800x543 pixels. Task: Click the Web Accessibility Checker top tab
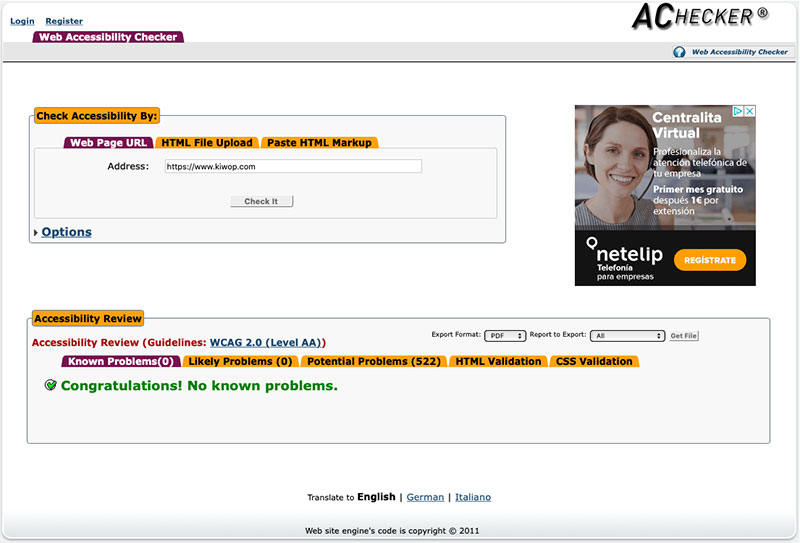click(x=108, y=37)
